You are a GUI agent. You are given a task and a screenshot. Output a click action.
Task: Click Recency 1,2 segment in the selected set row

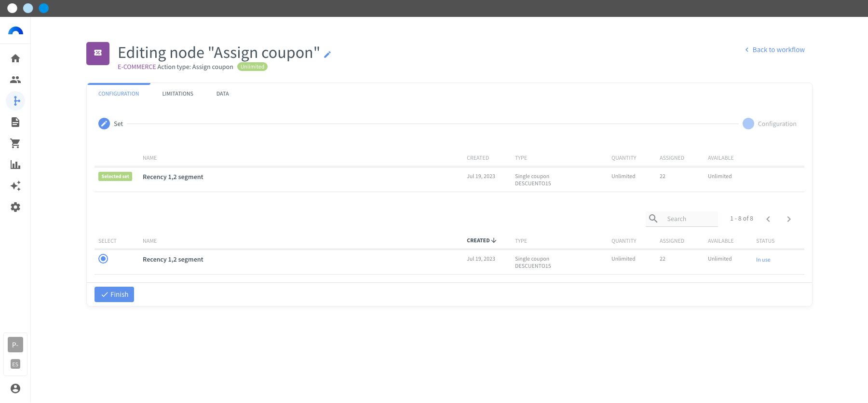point(173,177)
